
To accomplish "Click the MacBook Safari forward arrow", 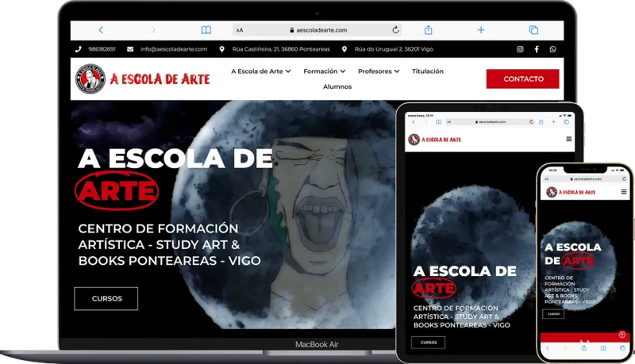I will [153, 29].
